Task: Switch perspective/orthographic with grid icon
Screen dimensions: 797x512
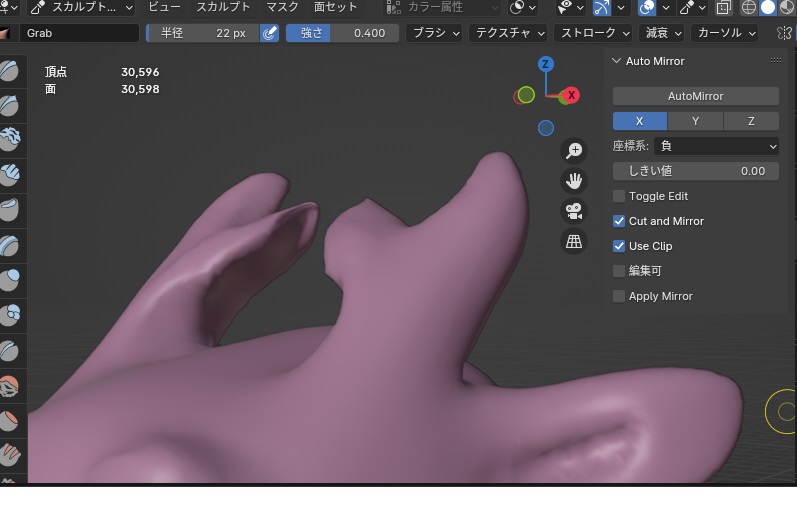Action: click(x=574, y=241)
